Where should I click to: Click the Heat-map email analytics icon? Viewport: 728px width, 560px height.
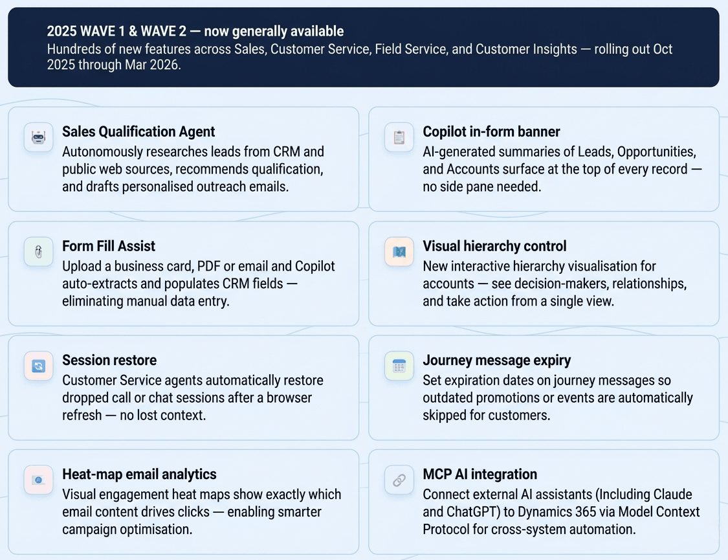pos(38,480)
